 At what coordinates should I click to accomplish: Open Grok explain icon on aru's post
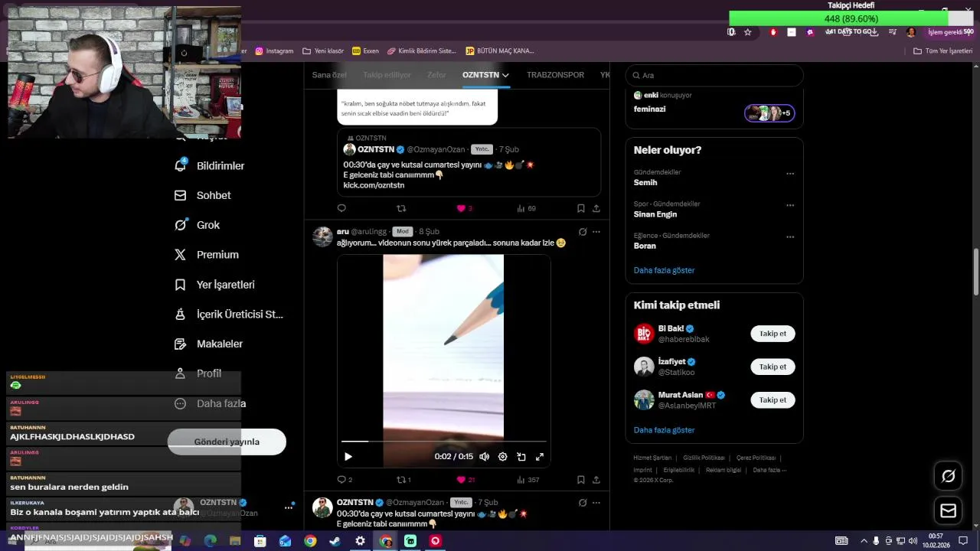click(583, 232)
